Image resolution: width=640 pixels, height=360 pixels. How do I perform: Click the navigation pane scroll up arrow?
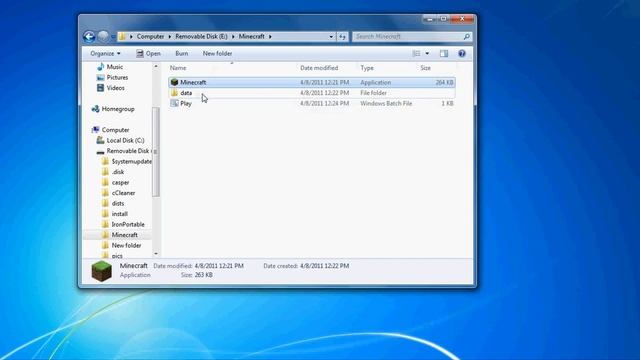click(x=156, y=66)
